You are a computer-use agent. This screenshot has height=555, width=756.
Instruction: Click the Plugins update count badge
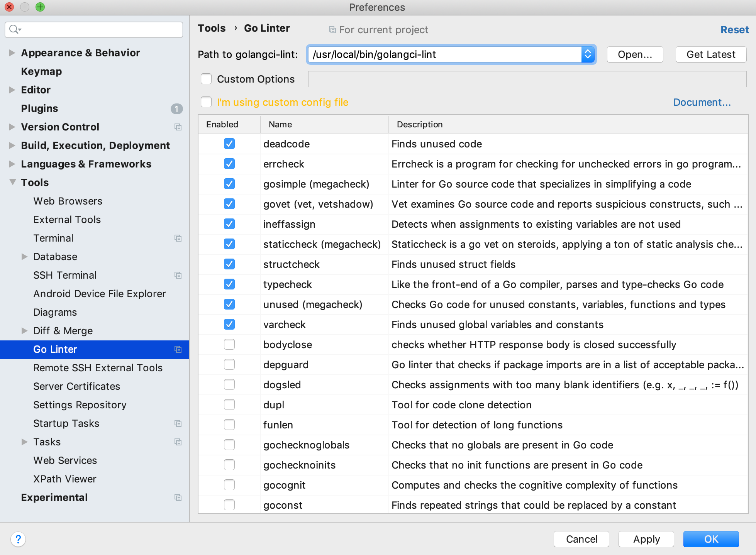click(176, 109)
